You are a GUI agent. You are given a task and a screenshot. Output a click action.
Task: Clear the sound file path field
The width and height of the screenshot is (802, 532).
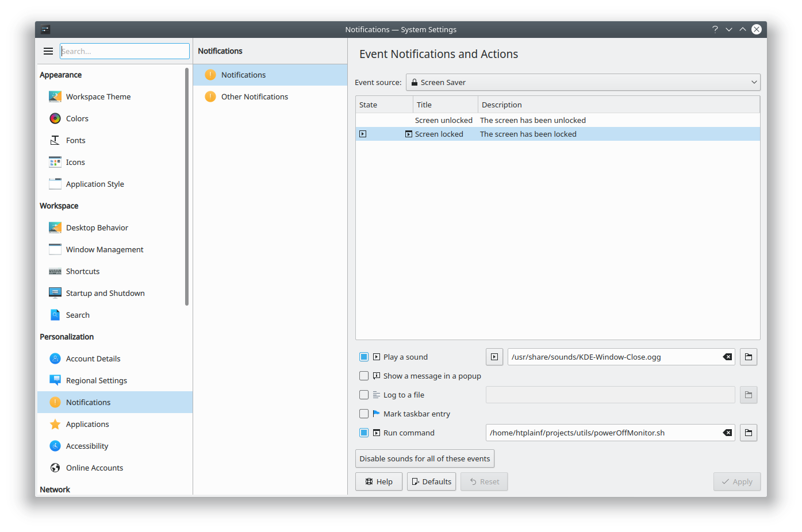coord(727,357)
